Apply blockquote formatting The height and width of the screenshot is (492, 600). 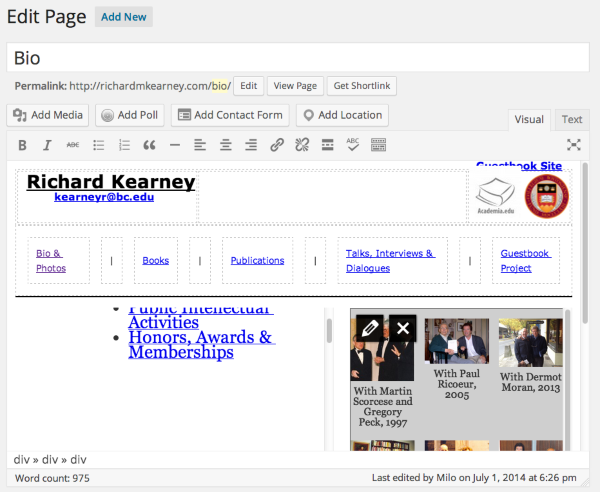click(150, 145)
